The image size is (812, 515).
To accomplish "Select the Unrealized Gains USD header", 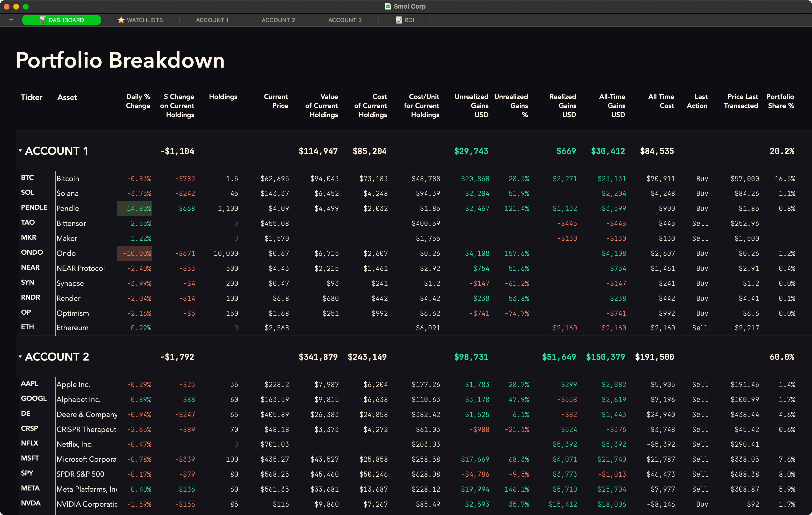I will (x=471, y=105).
